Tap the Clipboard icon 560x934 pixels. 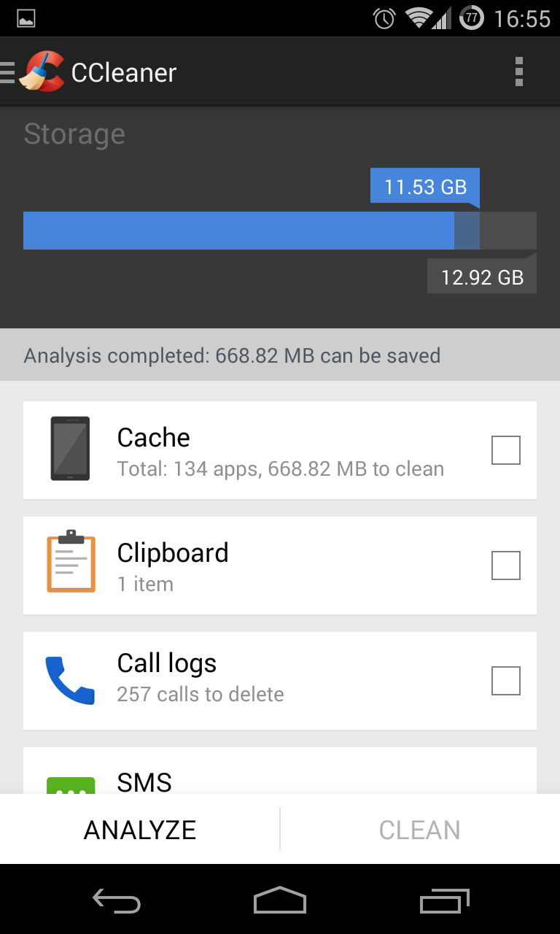70,561
